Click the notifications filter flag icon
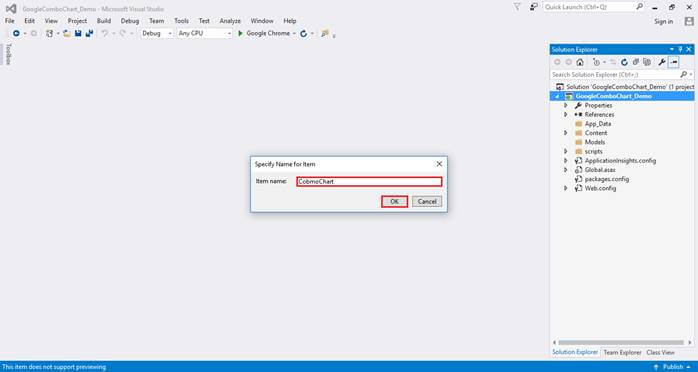This screenshot has width=698, height=372. point(517,7)
